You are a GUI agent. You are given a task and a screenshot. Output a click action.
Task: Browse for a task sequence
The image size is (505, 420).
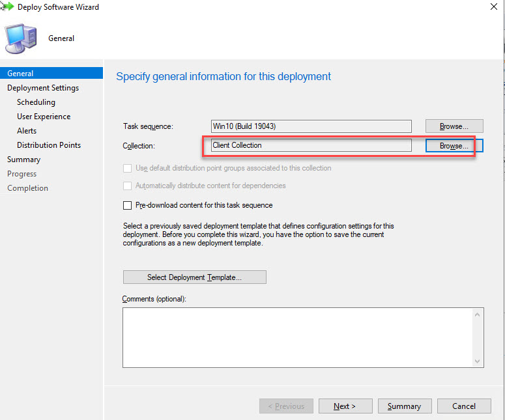pos(454,126)
